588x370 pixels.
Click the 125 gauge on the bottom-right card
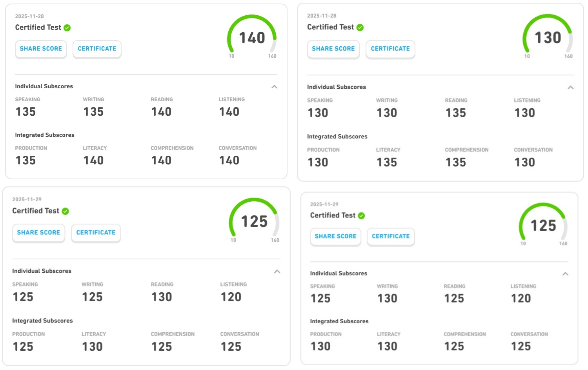click(543, 226)
